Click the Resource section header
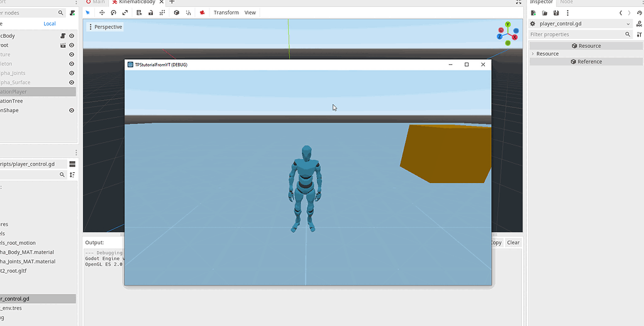This screenshot has width=644, height=326. [x=586, y=46]
